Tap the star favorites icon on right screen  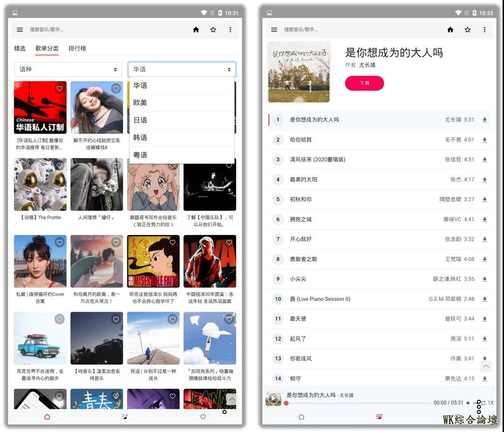click(x=468, y=29)
